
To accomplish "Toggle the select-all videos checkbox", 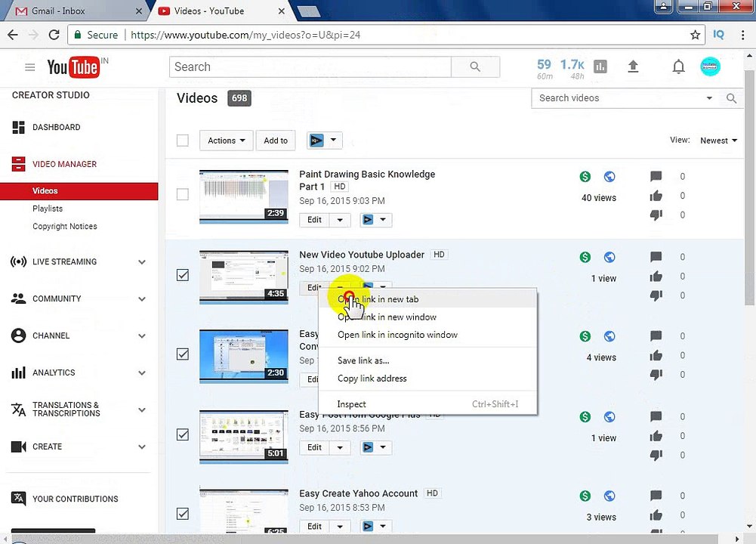I will point(182,141).
